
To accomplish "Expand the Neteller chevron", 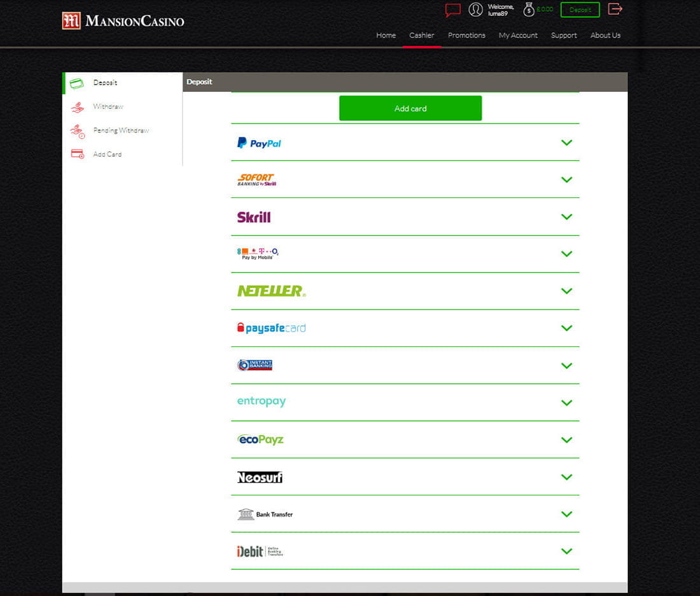I will tap(566, 291).
